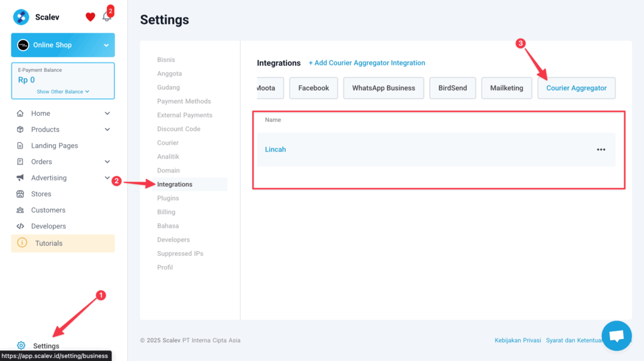The width and height of the screenshot is (644, 361).
Task: Open Kebijakan Privasi link
Action: tap(518, 340)
